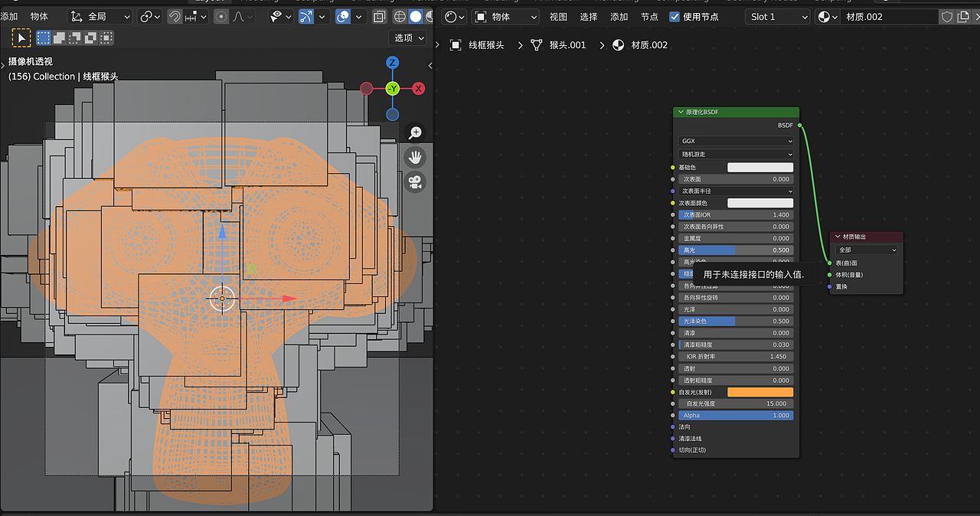Image resolution: width=980 pixels, height=516 pixels.
Task: Click the blue Z axis gizmo
Action: pos(392,63)
